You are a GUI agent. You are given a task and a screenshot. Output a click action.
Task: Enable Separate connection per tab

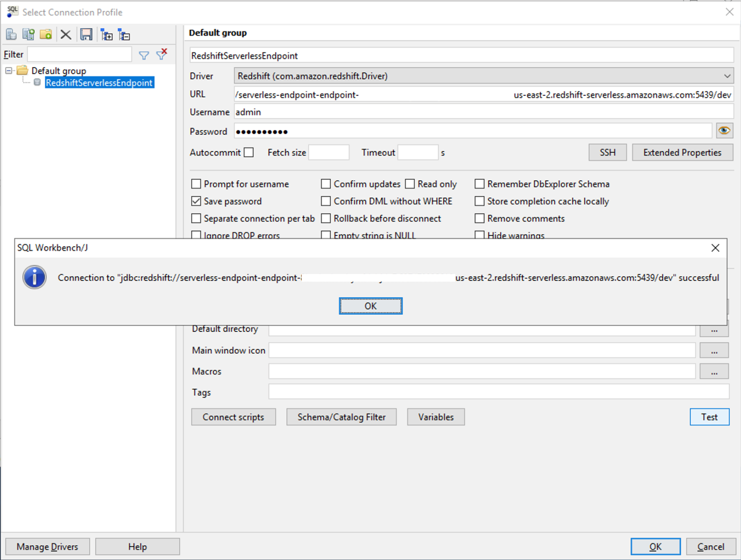(x=196, y=219)
